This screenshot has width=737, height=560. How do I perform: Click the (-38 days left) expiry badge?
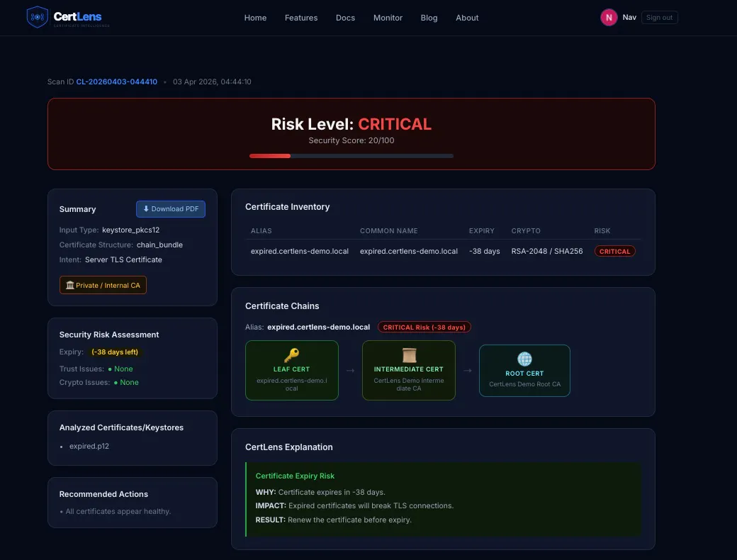(115, 352)
